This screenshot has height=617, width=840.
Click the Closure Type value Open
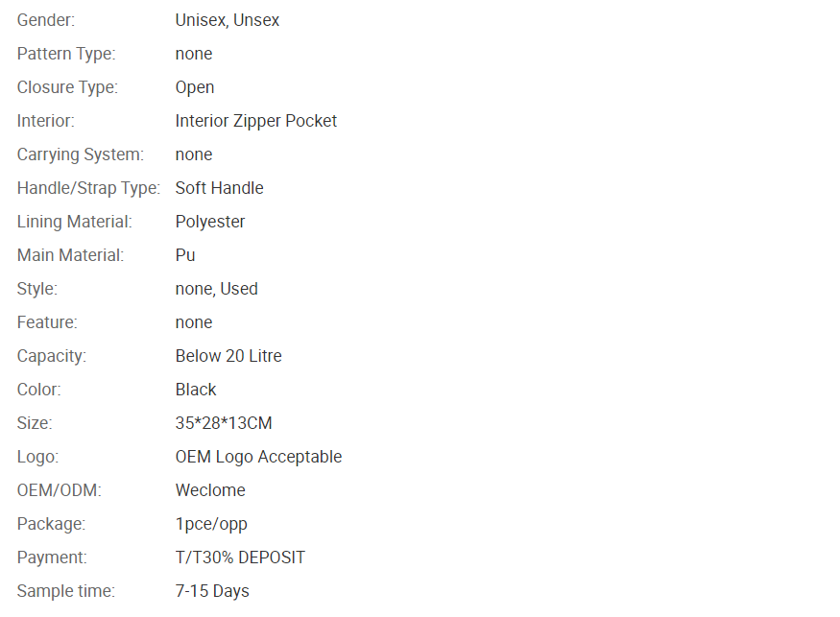pos(195,88)
